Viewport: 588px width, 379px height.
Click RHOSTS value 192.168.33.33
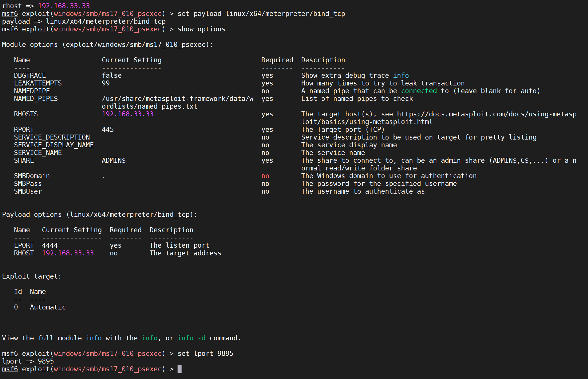[127, 114]
